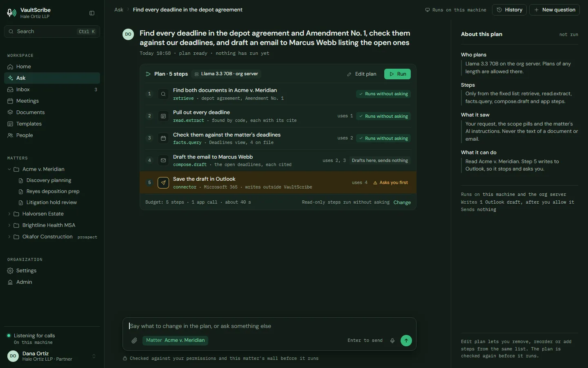Expand the Okafor Construction matter
The image size is (588, 368).
pos(9,237)
